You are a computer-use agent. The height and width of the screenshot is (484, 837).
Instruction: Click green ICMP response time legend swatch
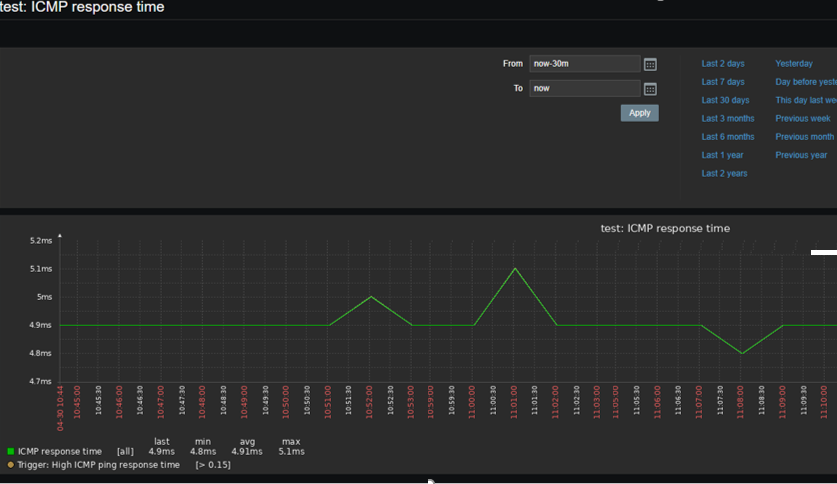[x=11, y=452]
